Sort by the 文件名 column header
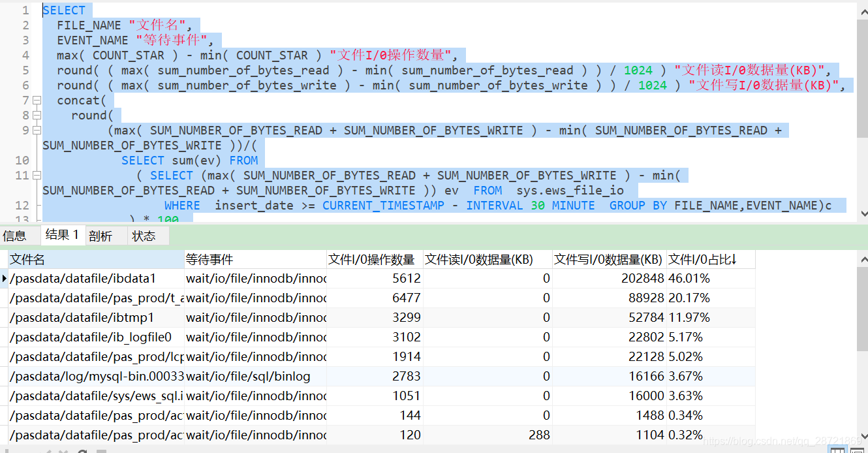This screenshot has width=868, height=453. [96, 259]
